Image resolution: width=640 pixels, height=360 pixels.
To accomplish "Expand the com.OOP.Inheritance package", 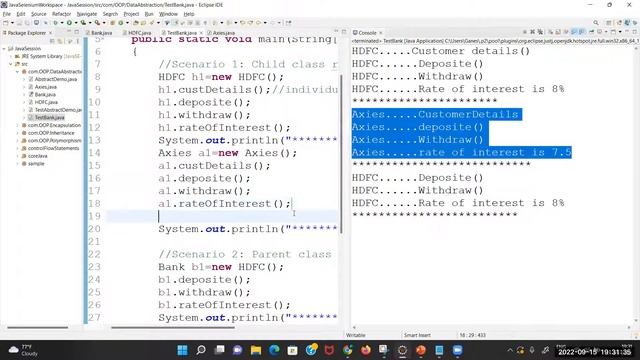I will point(18,133).
